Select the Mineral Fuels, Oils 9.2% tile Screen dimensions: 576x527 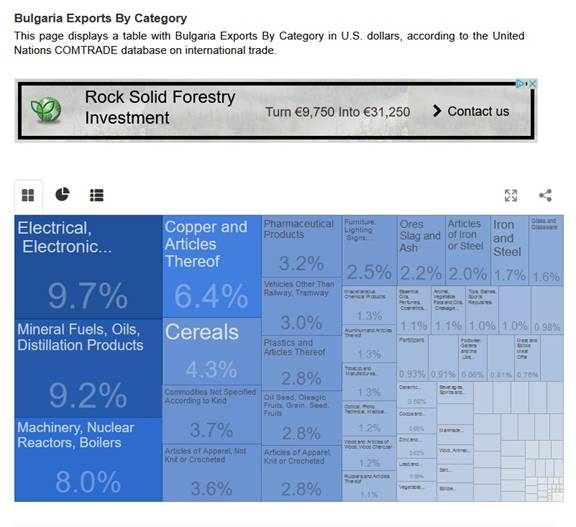88,368
